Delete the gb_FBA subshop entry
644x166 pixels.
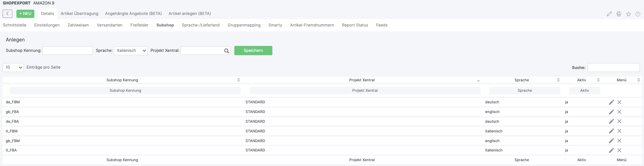coord(619,112)
